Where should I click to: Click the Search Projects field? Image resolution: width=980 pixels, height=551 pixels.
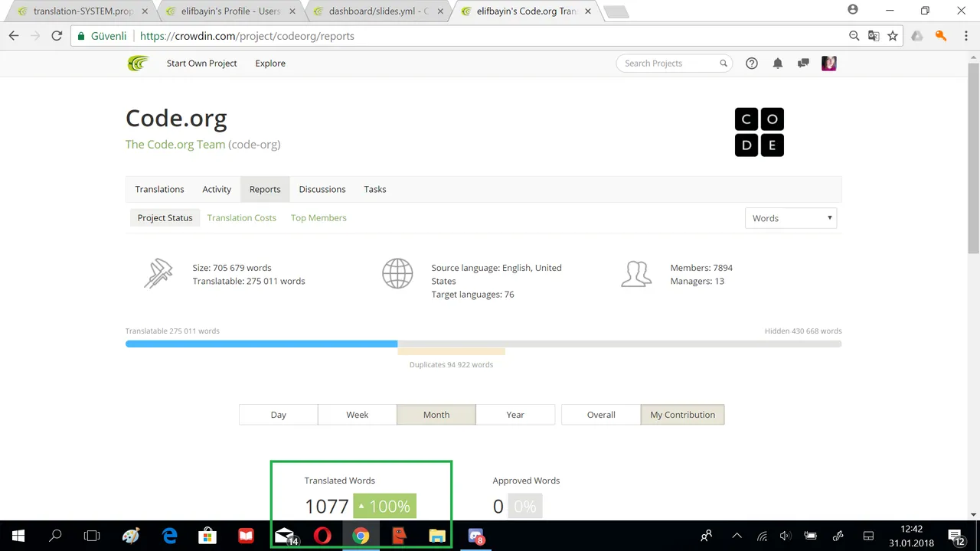pyautogui.click(x=674, y=64)
